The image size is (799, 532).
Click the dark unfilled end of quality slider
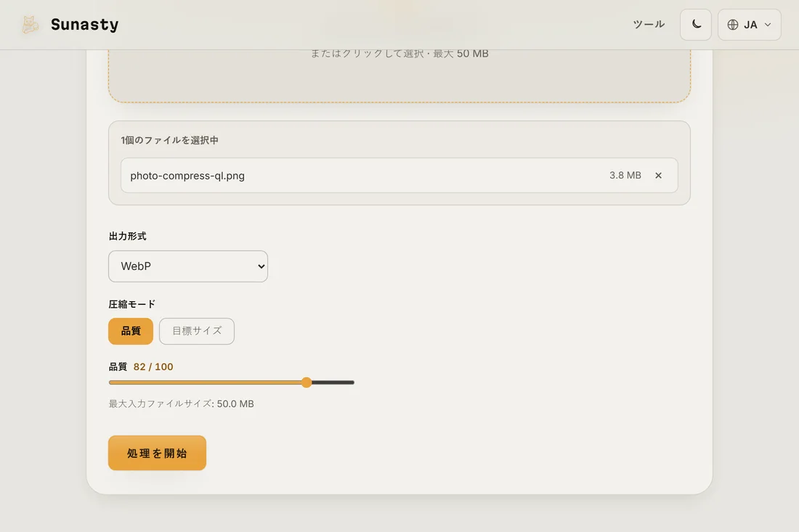click(x=333, y=382)
